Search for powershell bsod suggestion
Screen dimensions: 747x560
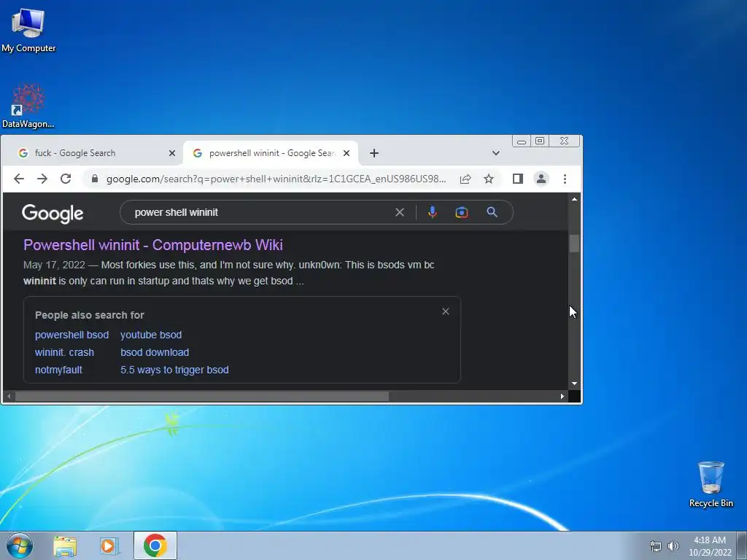(x=72, y=335)
